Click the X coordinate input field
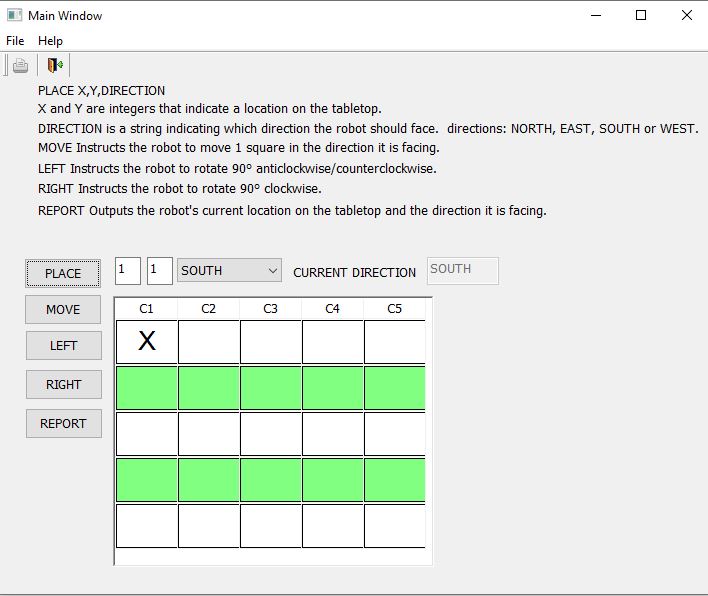Screen dimensions: 708x596 [128, 271]
